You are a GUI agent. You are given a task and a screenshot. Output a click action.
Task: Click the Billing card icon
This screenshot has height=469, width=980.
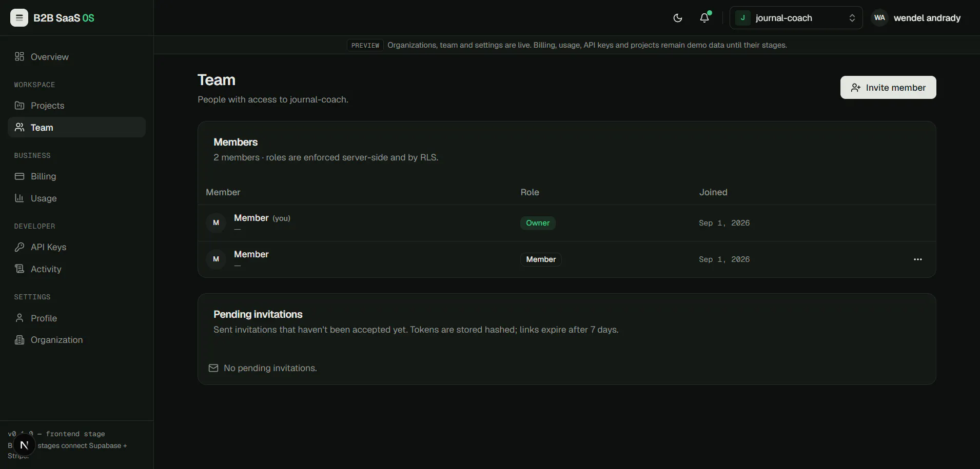(19, 176)
